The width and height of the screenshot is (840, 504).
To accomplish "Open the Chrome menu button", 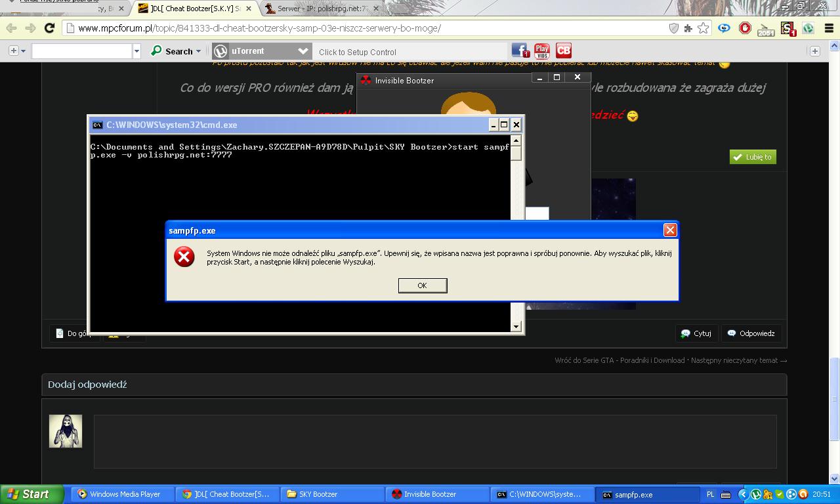I will (x=828, y=28).
